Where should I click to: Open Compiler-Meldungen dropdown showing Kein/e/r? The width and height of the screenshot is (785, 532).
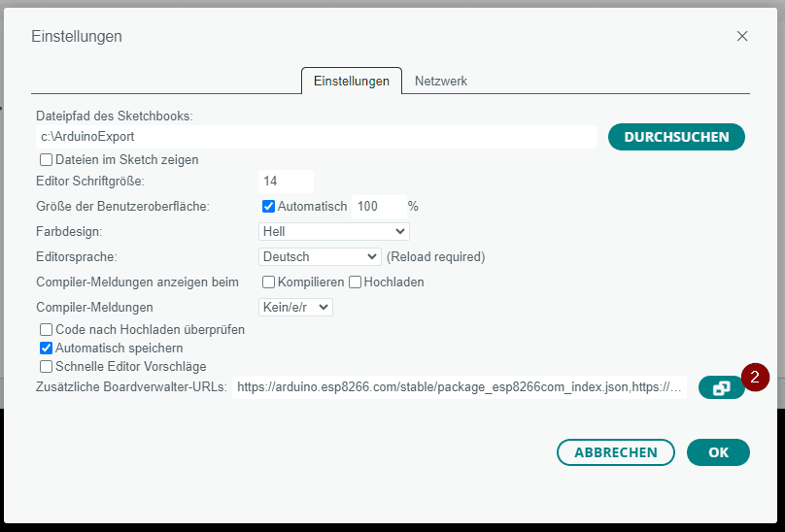(296, 307)
